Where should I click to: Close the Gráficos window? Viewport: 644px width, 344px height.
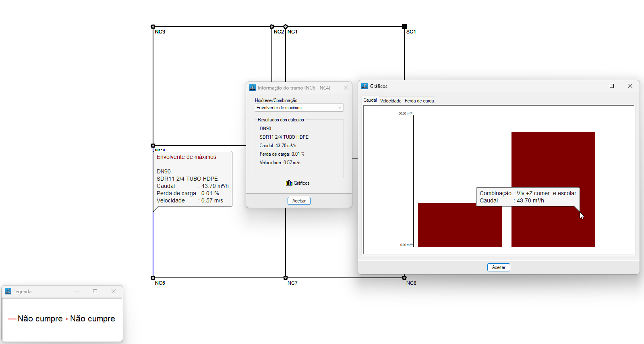coord(630,86)
